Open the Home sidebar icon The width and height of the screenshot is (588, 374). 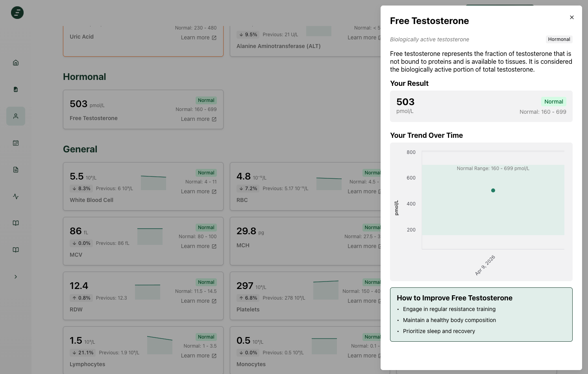click(16, 63)
